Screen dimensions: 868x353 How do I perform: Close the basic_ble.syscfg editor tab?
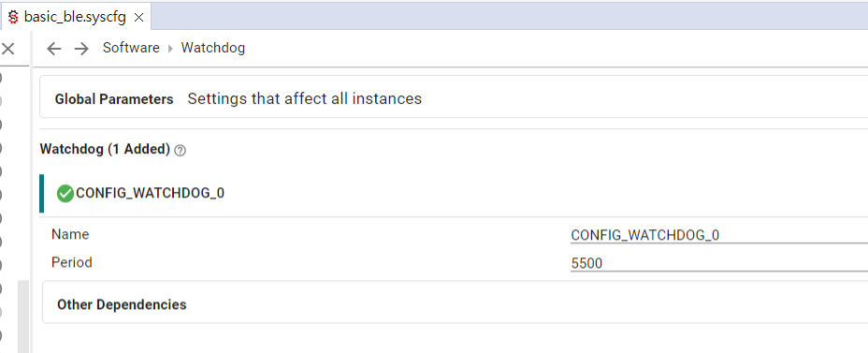coord(139,18)
